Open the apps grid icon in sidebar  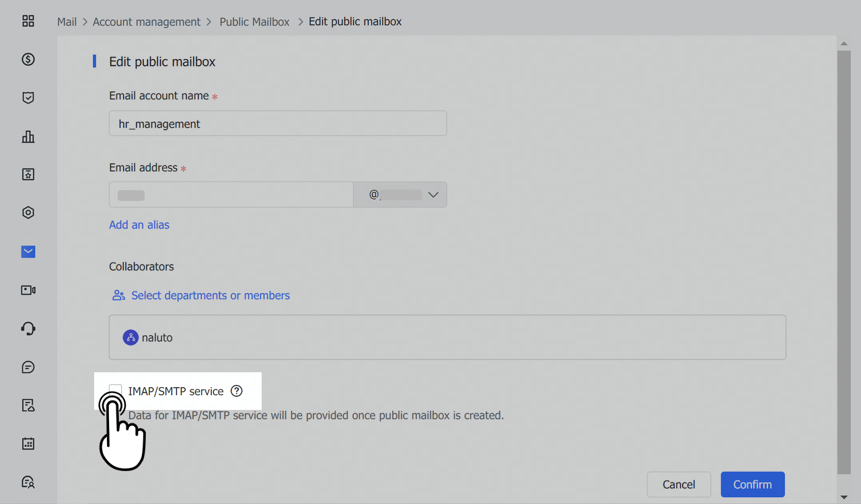[x=28, y=21]
